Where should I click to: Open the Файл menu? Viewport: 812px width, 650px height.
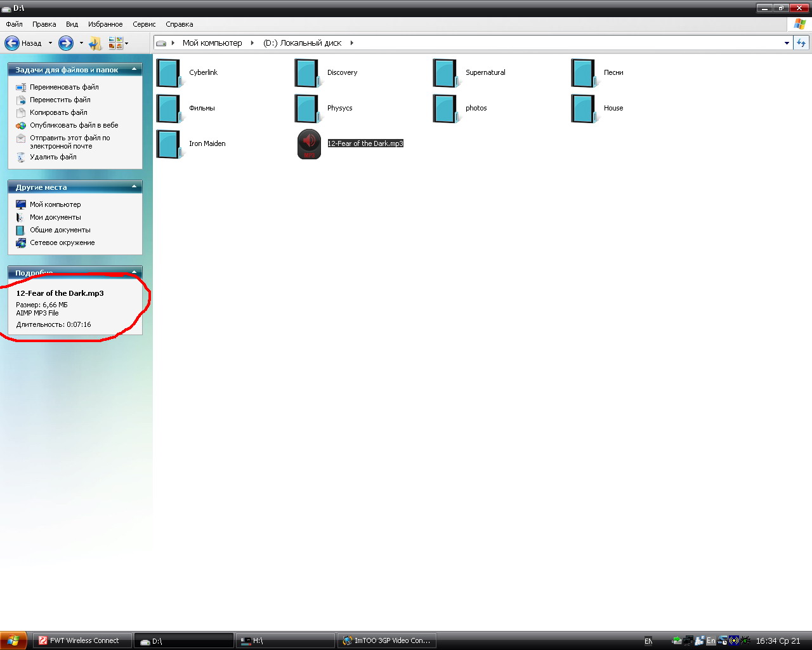[14, 24]
